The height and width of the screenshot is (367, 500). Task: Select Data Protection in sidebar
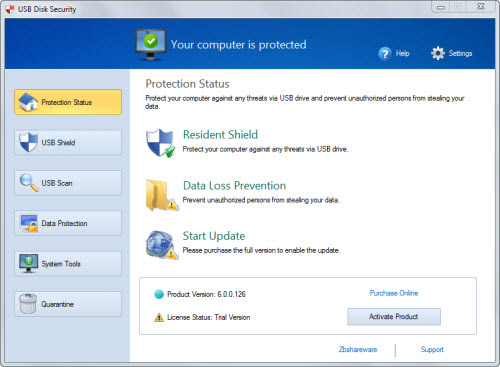tap(68, 223)
